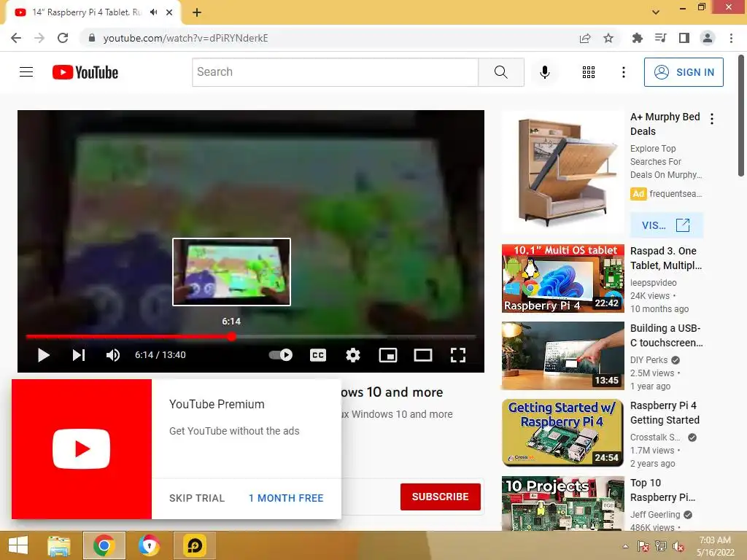Open the Chrome profile avatar

[708, 38]
